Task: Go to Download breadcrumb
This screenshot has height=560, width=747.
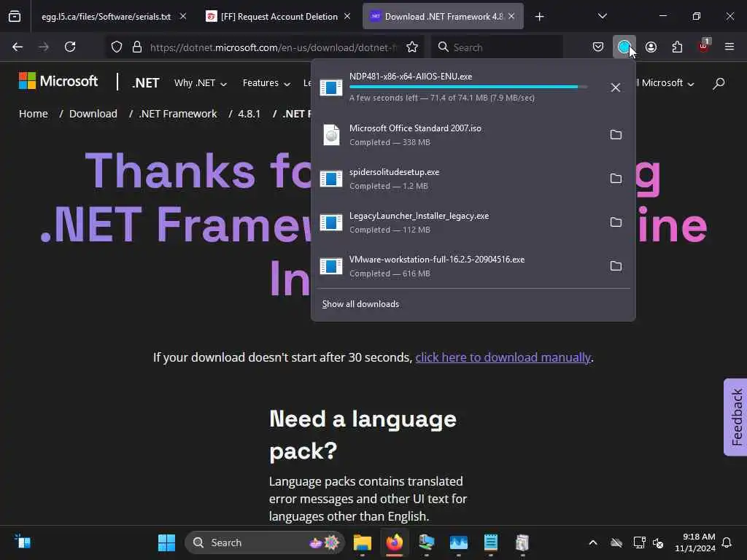Action: click(x=93, y=114)
